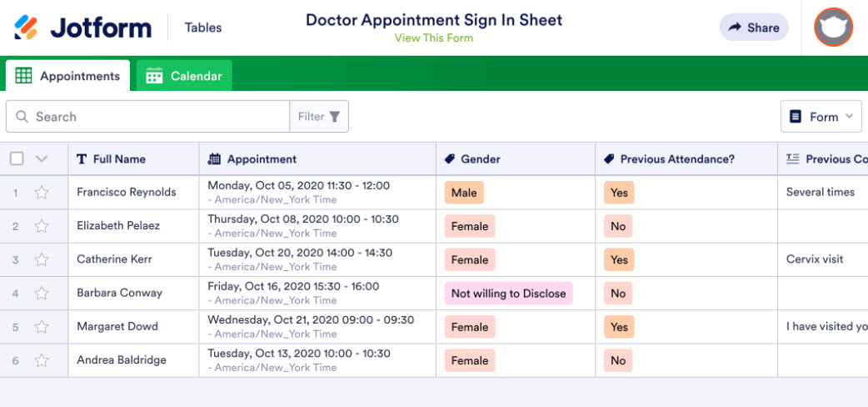Favorite the Andrea Baldridge row
Screen dimensions: 868x407
[x=42, y=360]
